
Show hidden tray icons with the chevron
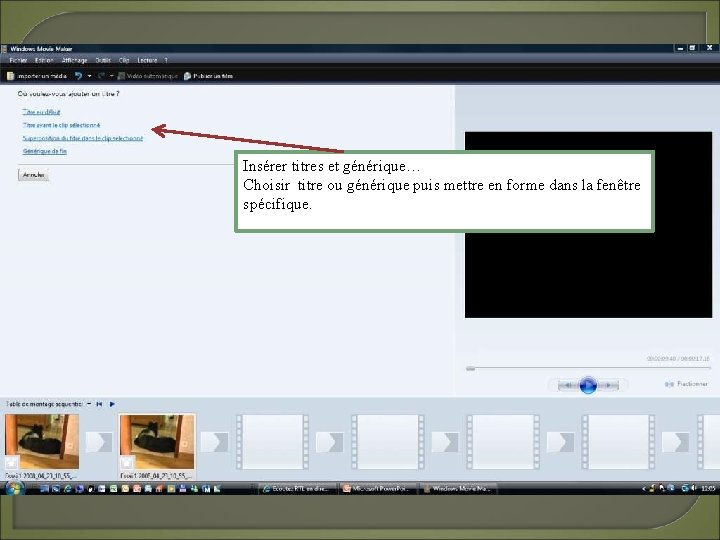643,489
